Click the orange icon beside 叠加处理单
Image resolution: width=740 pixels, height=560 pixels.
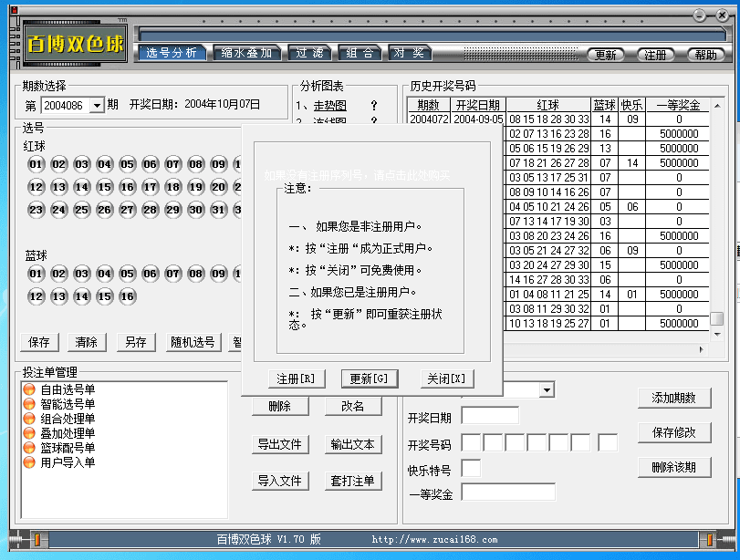(x=29, y=433)
